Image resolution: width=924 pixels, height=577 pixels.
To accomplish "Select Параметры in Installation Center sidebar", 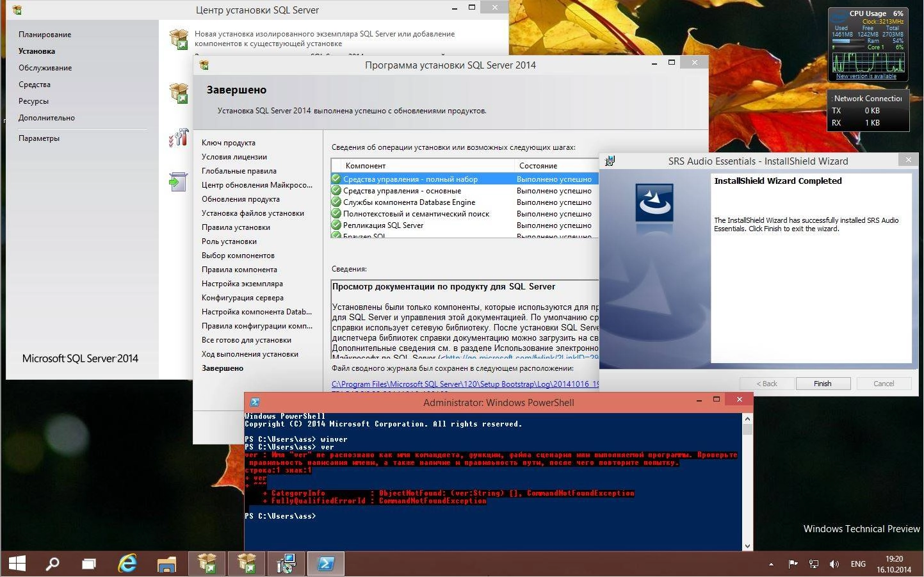I will click(39, 138).
